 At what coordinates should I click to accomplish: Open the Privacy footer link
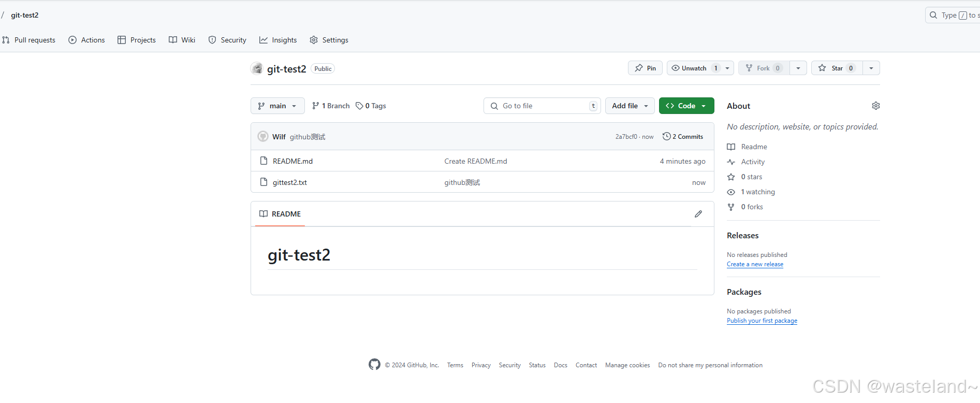coord(481,365)
